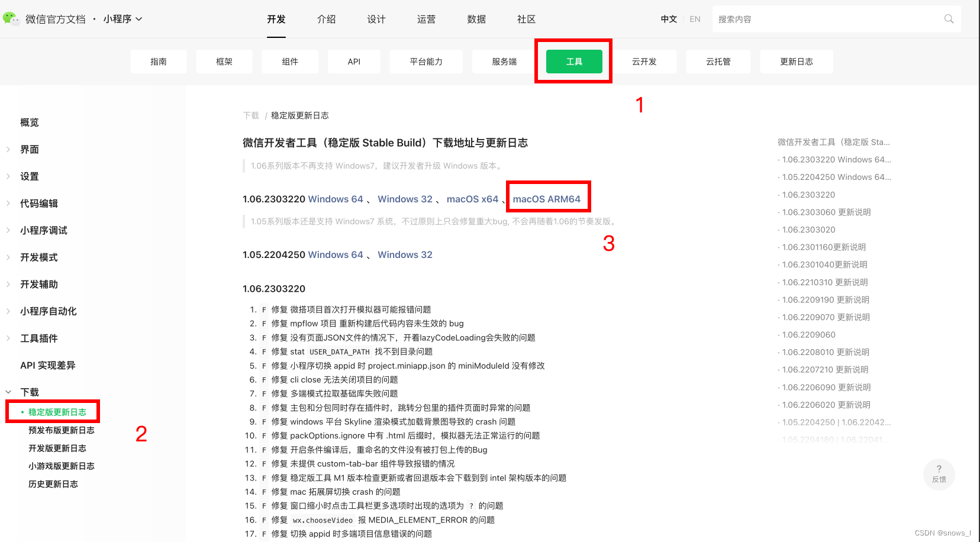Open API 实现差异 sidebar item
This screenshot has height=542, width=980.
48,366
